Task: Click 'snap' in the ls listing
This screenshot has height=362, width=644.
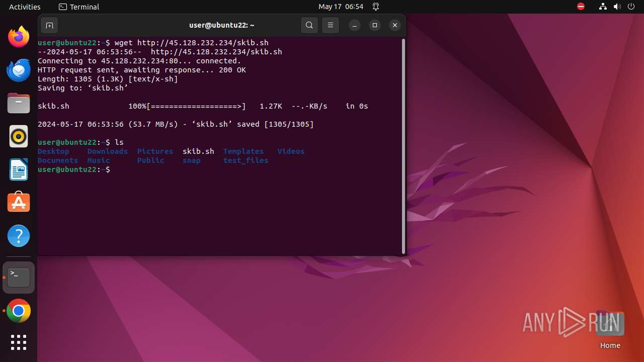Action: (x=191, y=160)
